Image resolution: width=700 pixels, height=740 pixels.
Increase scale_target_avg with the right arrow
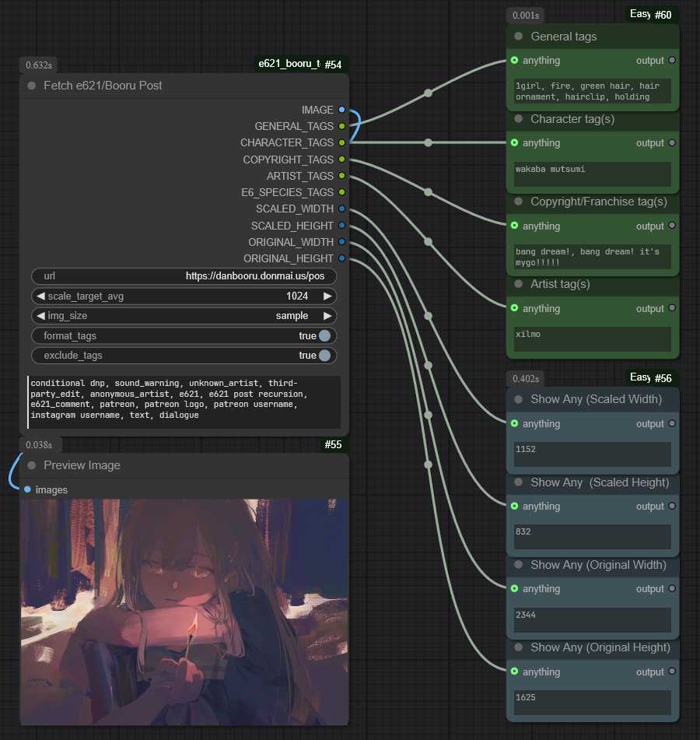coord(327,296)
